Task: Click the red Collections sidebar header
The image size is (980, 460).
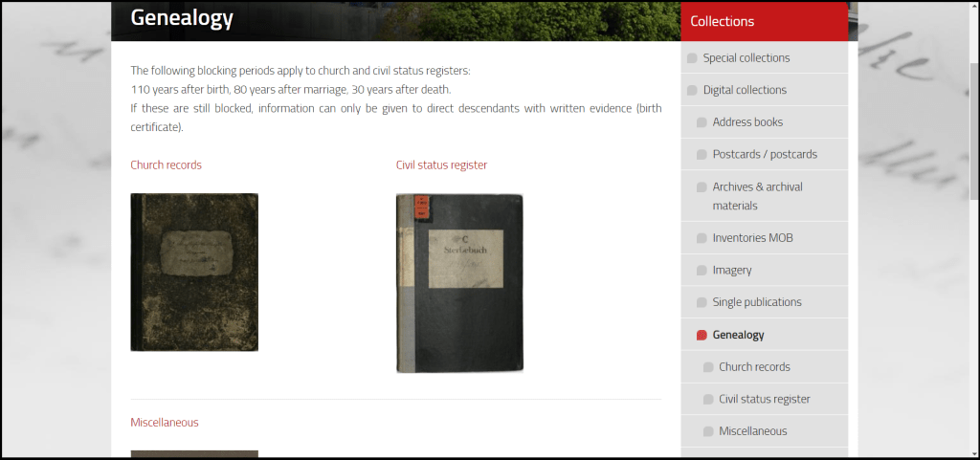Action: 765,21
